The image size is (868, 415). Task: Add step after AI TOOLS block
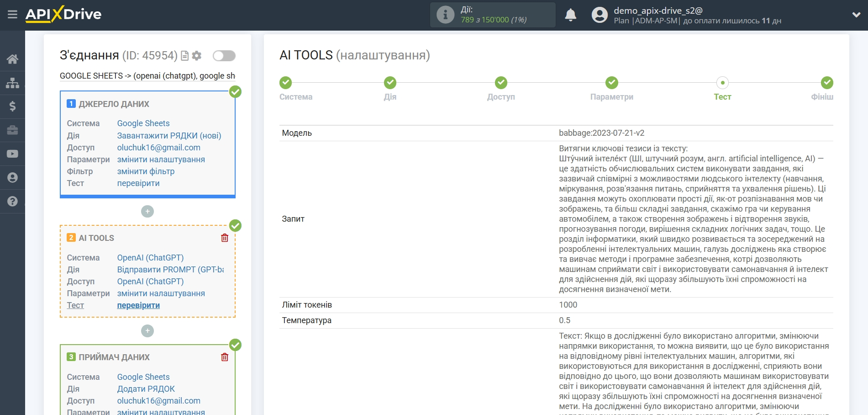coord(147,331)
